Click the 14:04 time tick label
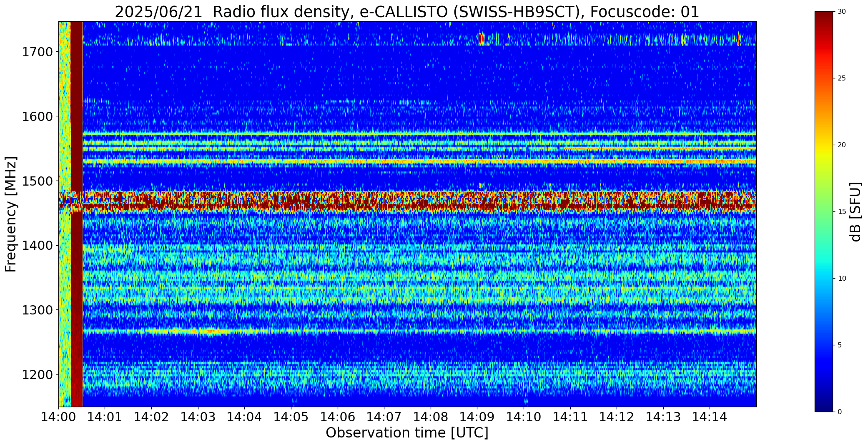This screenshot has width=868, height=445. (244, 417)
